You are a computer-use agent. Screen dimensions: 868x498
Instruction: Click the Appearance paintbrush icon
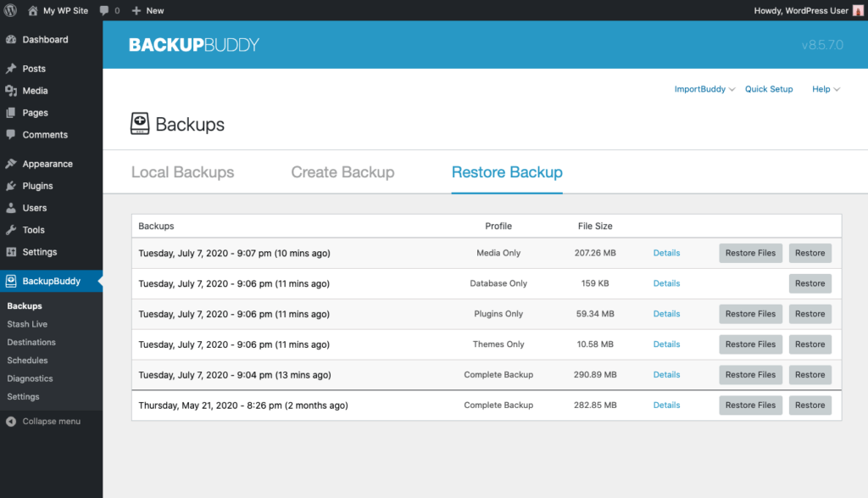[11, 164]
